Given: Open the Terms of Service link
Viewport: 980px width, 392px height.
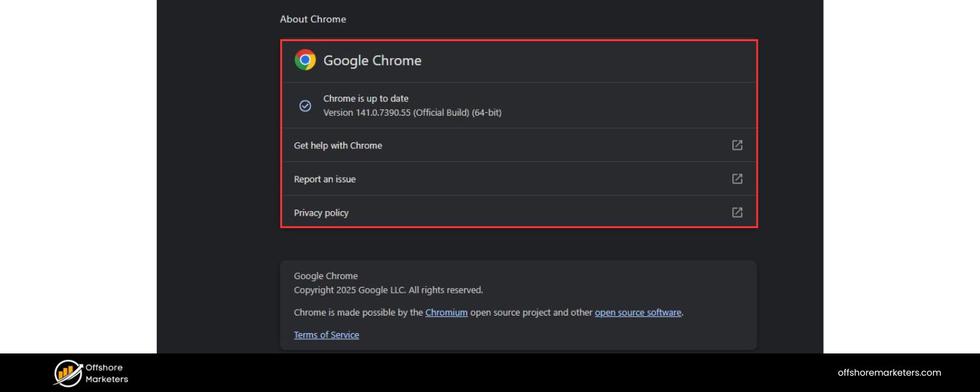Looking at the screenshot, I should click(x=326, y=335).
